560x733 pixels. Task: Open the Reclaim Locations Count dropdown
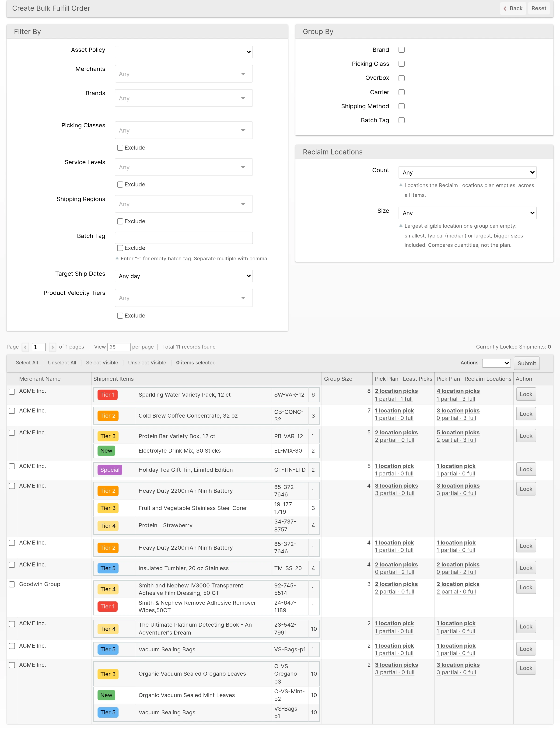click(x=467, y=172)
